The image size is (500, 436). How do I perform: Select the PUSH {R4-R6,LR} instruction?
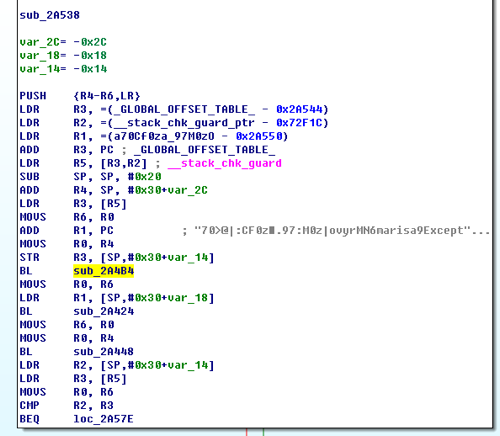(80, 96)
